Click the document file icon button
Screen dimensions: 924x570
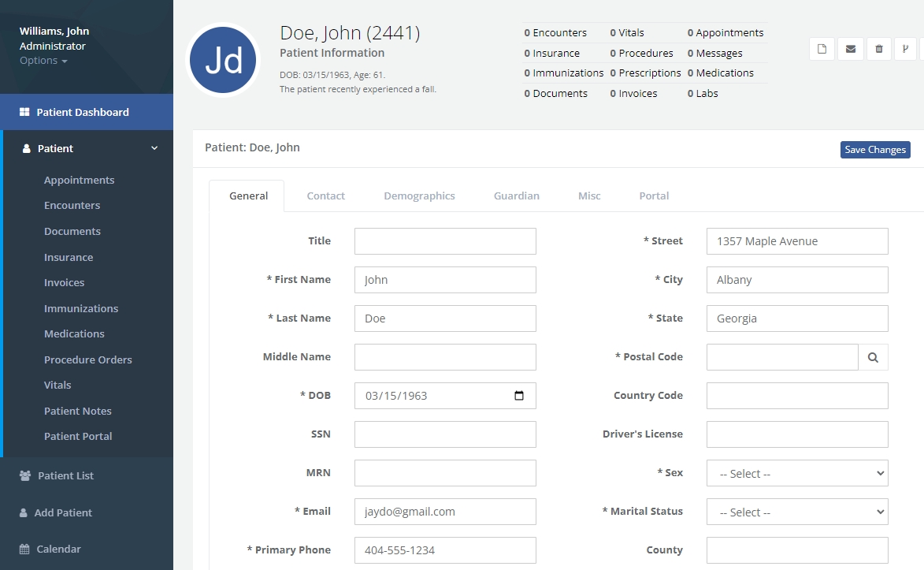click(x=822, y=49)
